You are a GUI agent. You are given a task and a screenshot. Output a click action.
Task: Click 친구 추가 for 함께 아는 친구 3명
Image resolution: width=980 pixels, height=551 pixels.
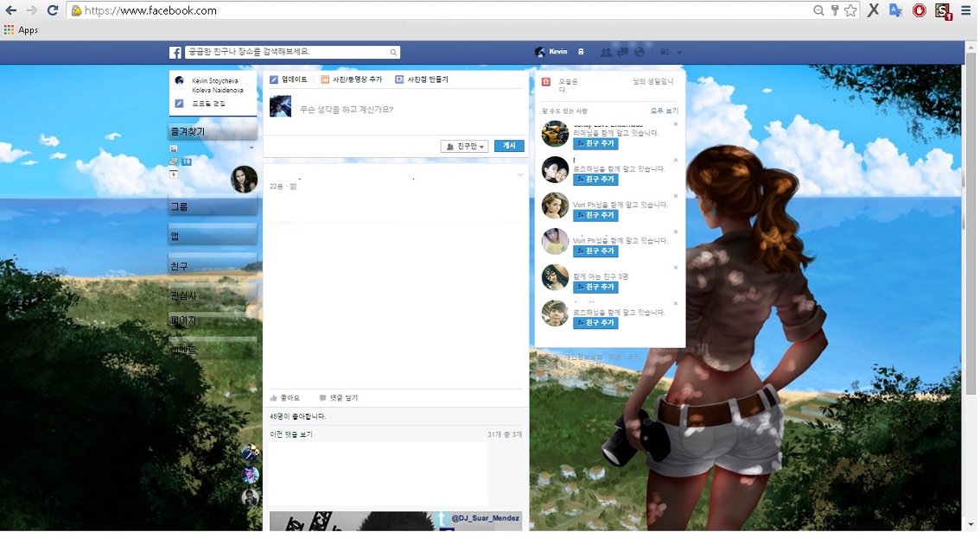tap(595, 287)
